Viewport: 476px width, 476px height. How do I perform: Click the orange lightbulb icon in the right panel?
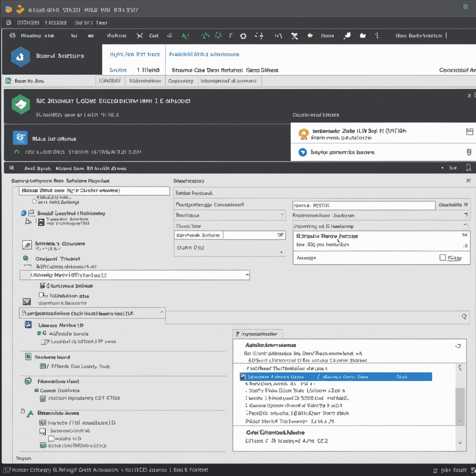(303, 134)
